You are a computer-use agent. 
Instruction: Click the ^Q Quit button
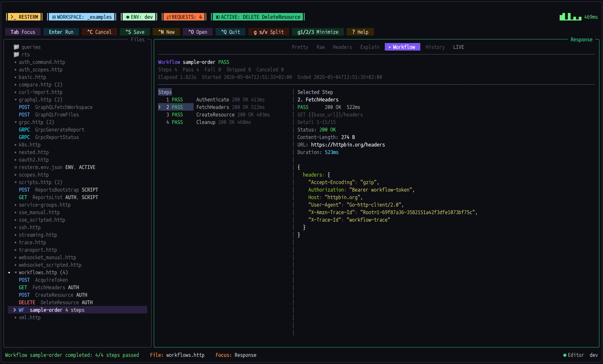(230, 32)
